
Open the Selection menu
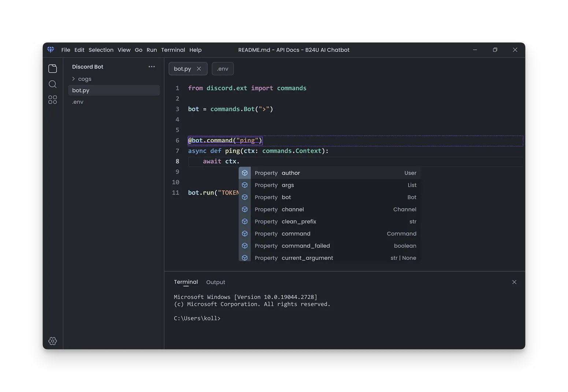tap(101, 50)
